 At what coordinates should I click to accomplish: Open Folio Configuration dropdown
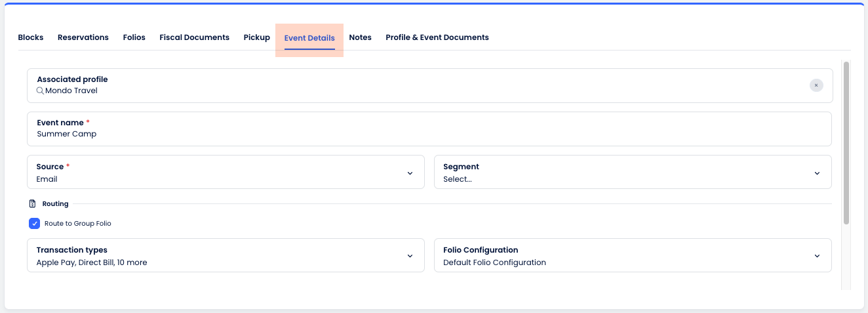click(817, 256)
